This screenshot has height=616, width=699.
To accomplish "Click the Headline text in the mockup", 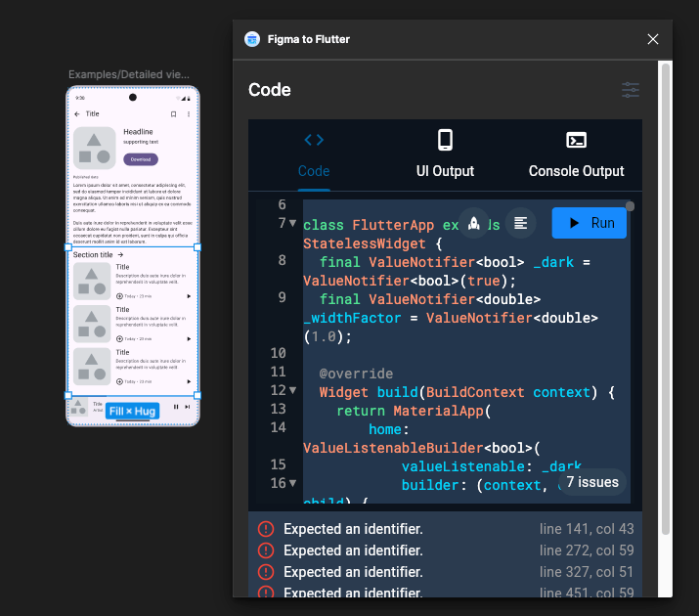I will pyautogui.click(x=138, y=132).
